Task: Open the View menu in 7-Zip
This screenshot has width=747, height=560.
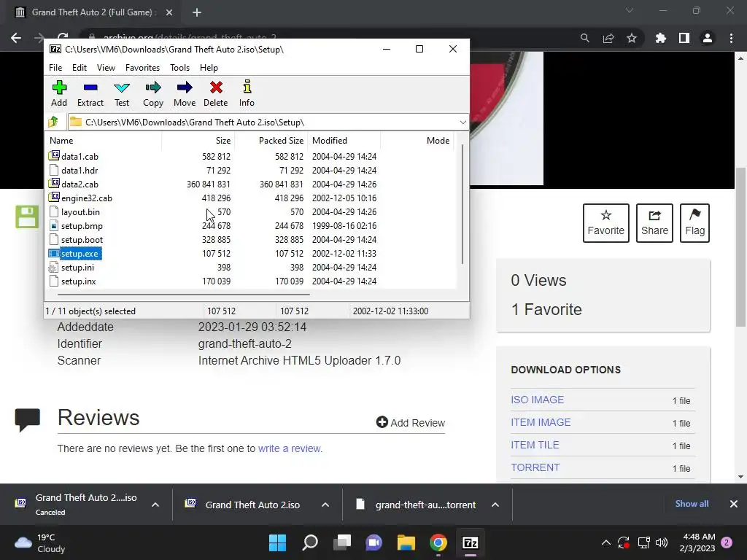Action: point(106,68)
